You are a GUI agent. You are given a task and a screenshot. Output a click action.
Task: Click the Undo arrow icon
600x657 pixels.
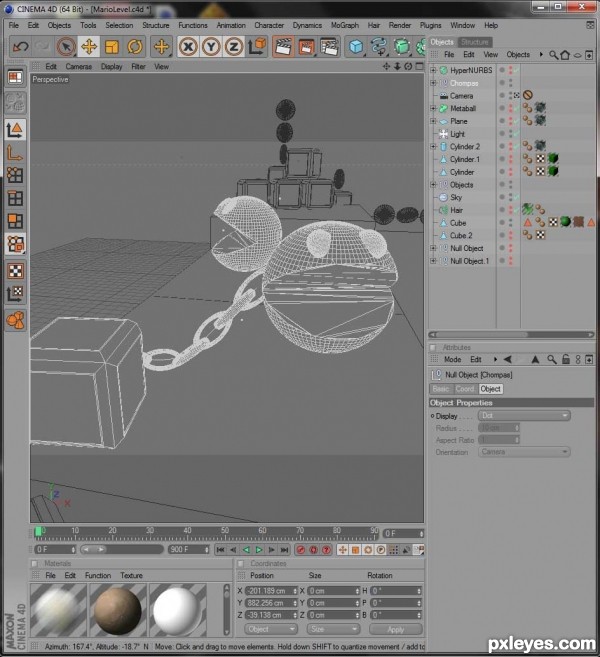pyautogui.click(x=20, y=47)
